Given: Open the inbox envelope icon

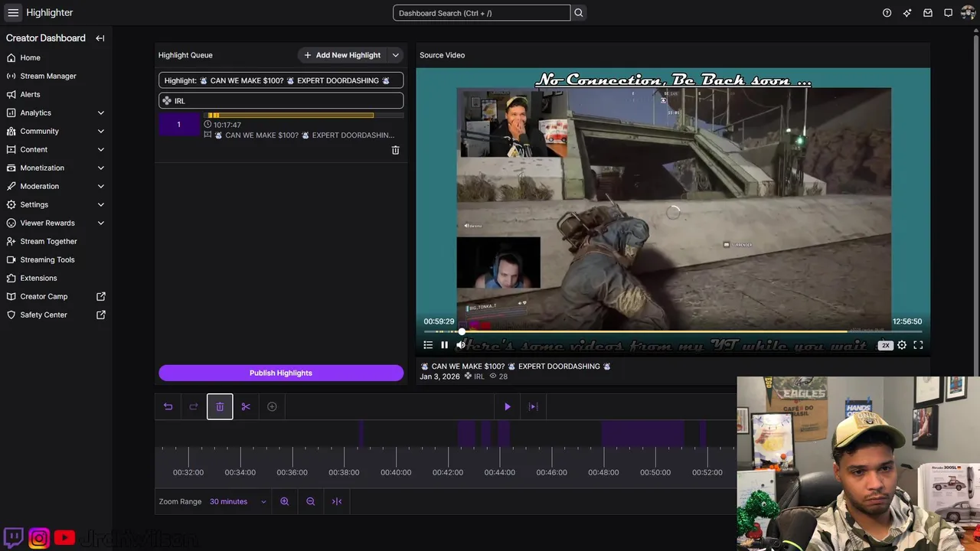Looking at the screenshot, I should click(928, 13).
